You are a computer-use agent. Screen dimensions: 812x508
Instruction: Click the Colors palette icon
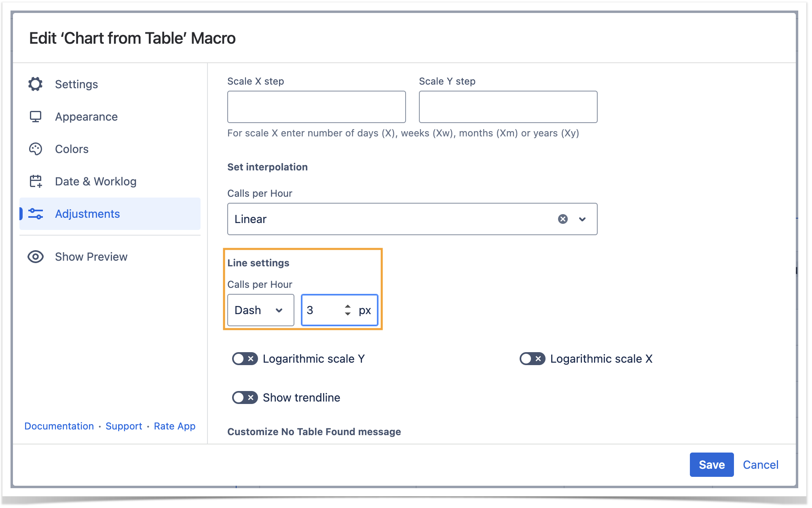point(36,149)
